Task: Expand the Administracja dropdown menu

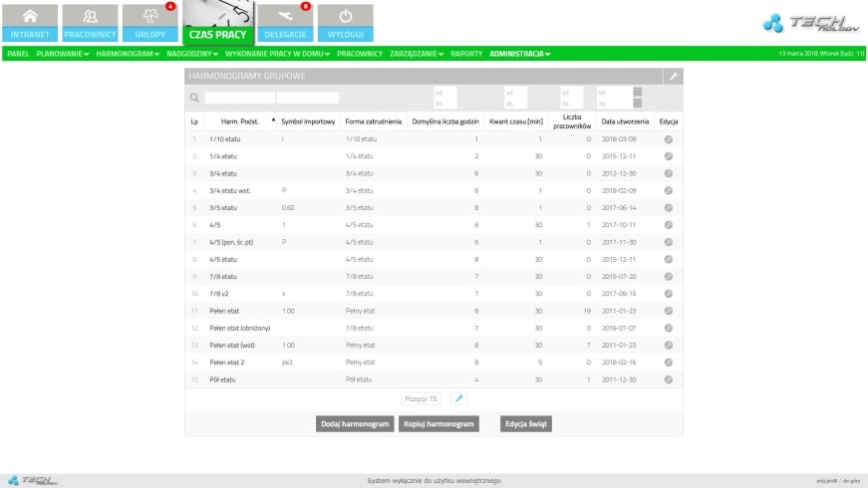Action: (519, 53)
